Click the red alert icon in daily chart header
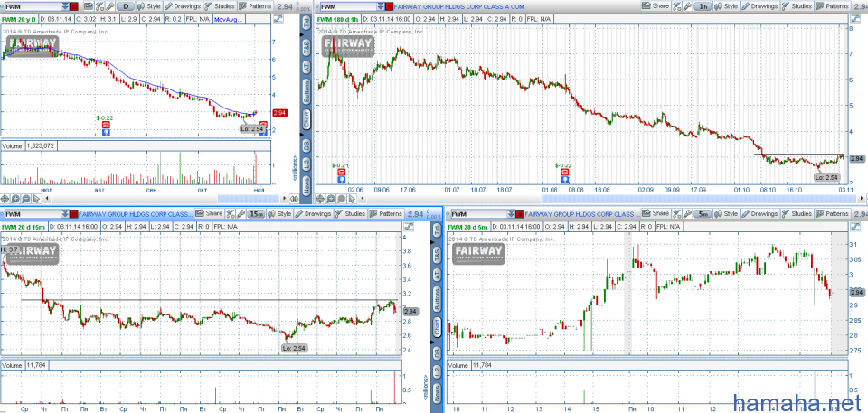Viewport: 868px width, 413px height. (73, 6)
